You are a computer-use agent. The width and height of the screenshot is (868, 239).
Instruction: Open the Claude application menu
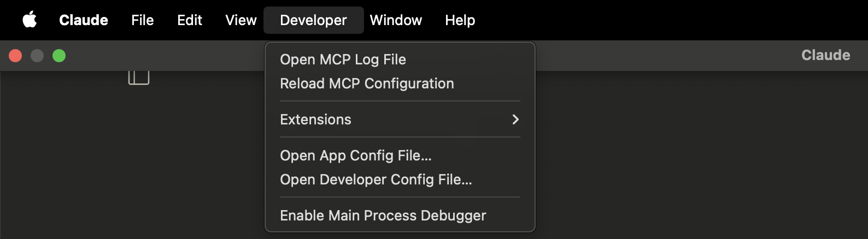pyautogui.click(x=84, y=20)
